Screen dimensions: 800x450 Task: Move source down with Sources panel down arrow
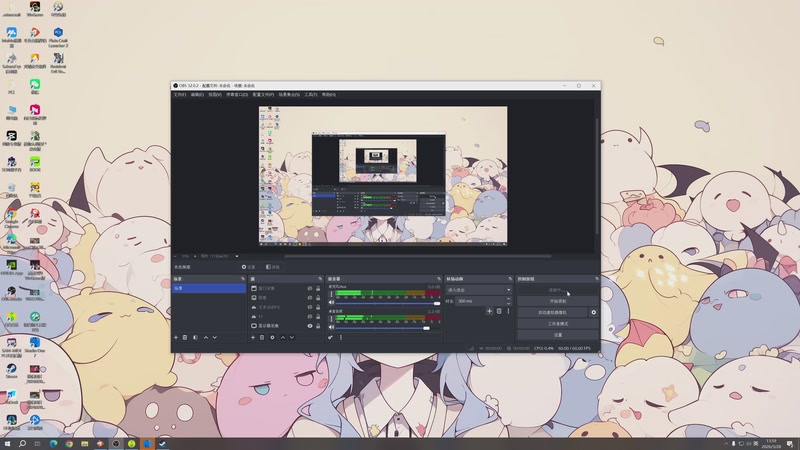(292, 337)
